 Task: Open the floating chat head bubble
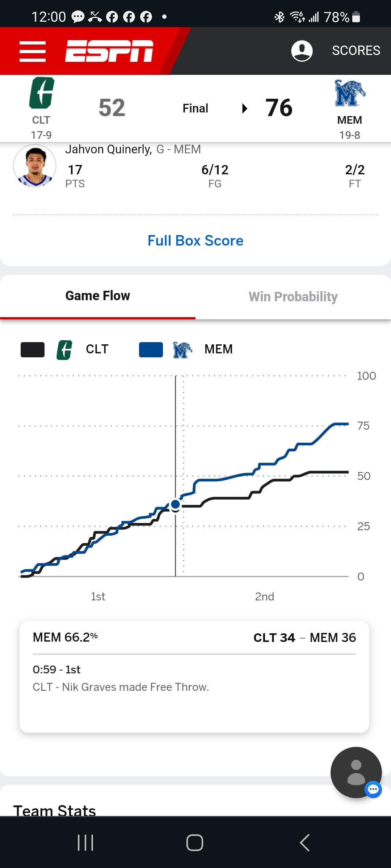coord(356,772)
